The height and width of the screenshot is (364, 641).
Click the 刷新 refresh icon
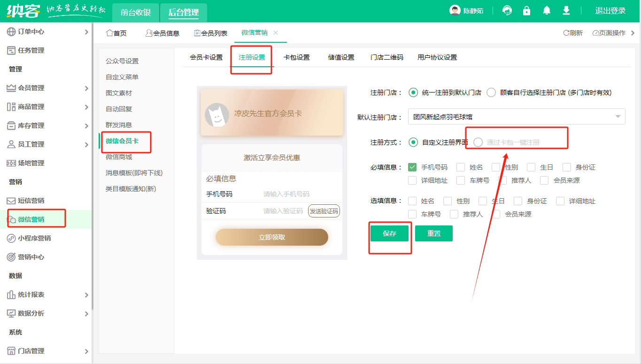click(566, 33)
